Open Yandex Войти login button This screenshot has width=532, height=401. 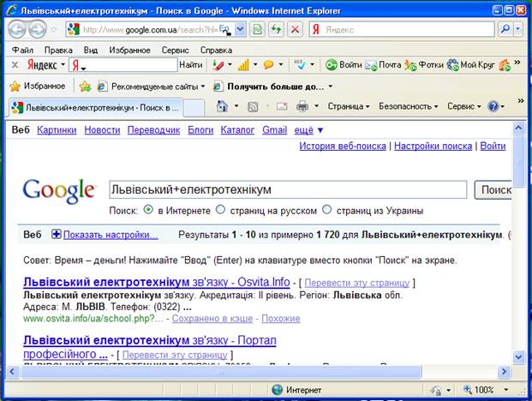[344, 64]
